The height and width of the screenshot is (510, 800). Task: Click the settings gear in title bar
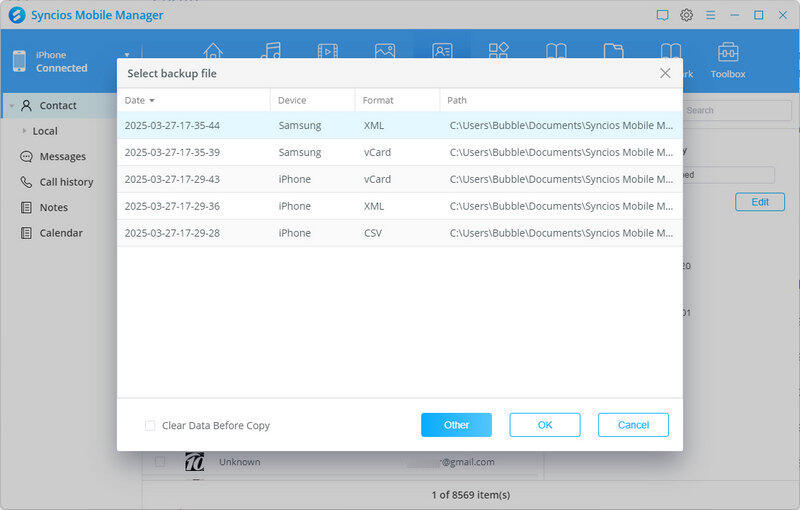click(687, 15)
